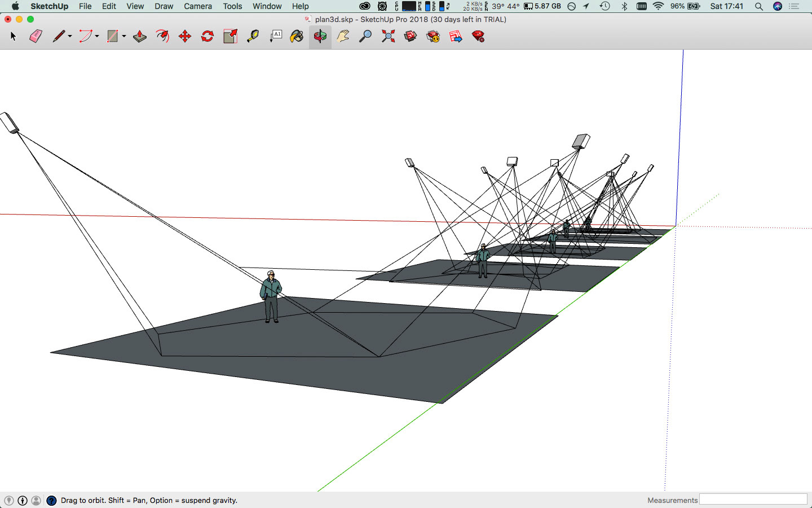
Task: Click the 96% battery status
Action: point(685,6)
